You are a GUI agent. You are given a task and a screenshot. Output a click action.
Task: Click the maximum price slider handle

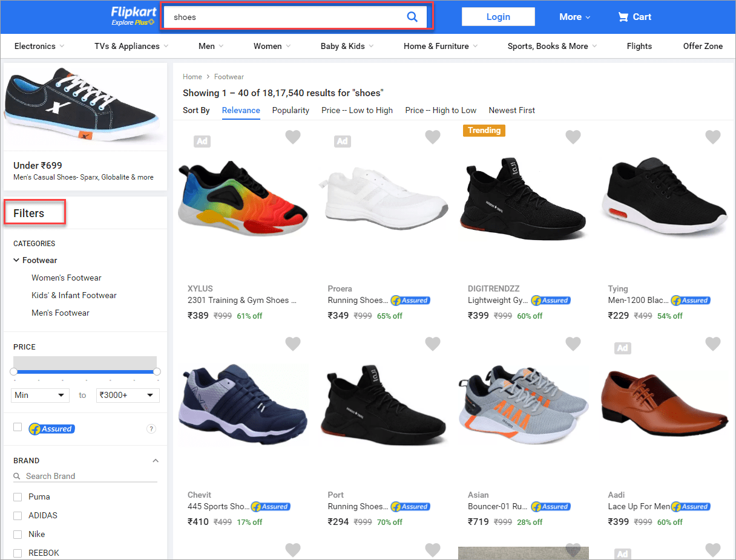point(157,371)
